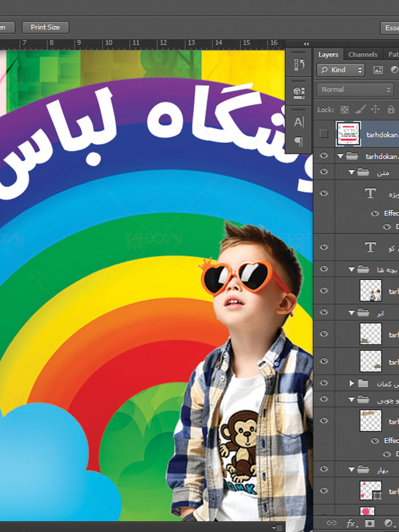The height and width of the screenshot is (532, 399).
Task: Hide the متن group with its eye icon
Action: (x=324, y=172)
